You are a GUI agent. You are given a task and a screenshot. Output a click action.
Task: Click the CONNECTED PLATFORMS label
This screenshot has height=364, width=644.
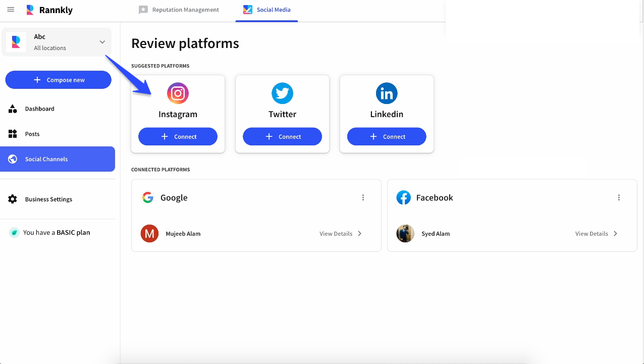click(x=160, y=170)
